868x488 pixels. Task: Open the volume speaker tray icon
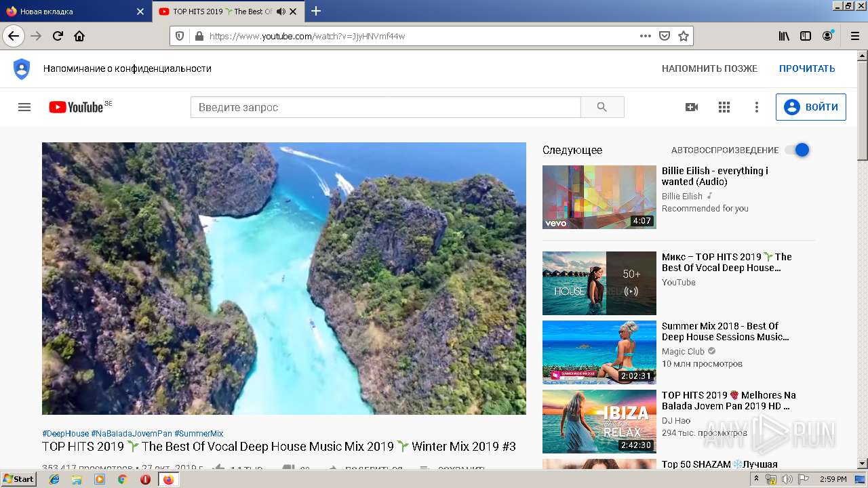coord(787,479)
